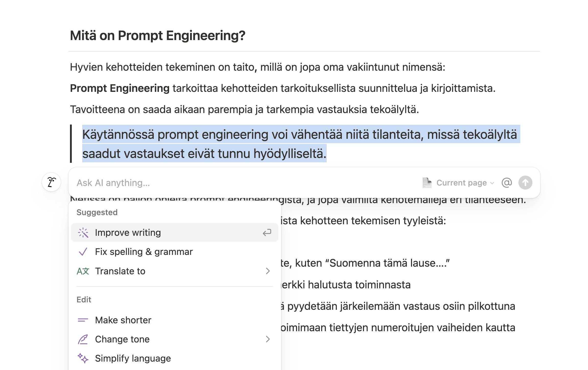The image size is (588, 370).
Task: Choose Fix spelling & grammar
Action: coord(144,252)
